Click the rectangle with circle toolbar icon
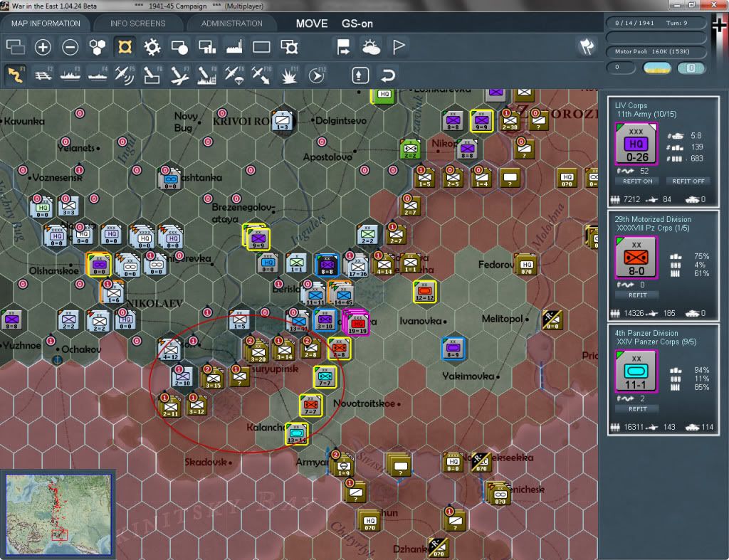Image resolution: width=729 pixels, height=560 pixels. click(x=179, y=47)
